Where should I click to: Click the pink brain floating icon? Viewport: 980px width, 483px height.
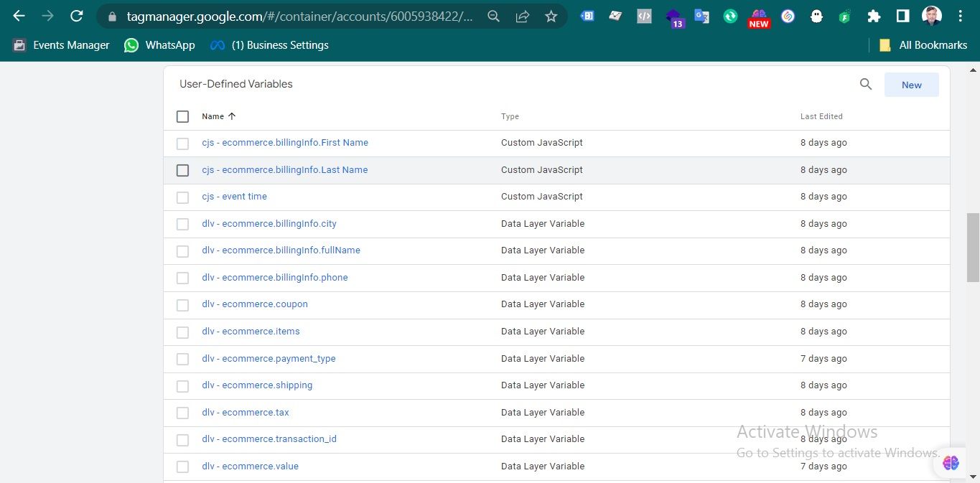(x=951, y=463)
